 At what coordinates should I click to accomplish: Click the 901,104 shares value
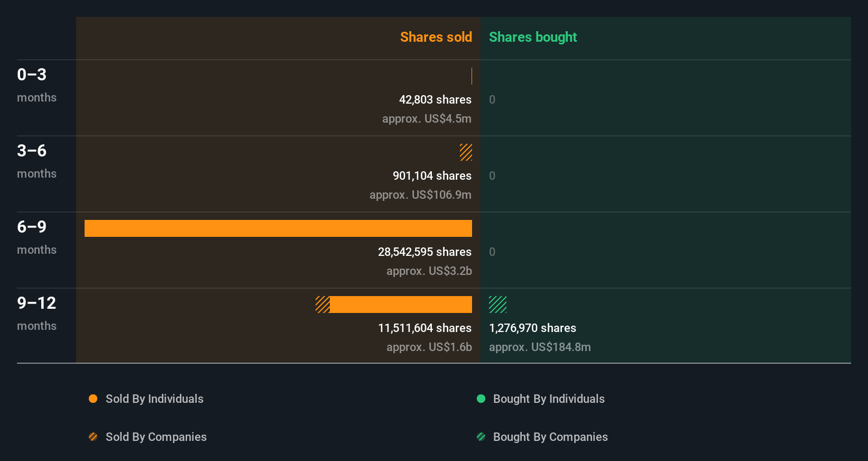(x=432, y=176)
